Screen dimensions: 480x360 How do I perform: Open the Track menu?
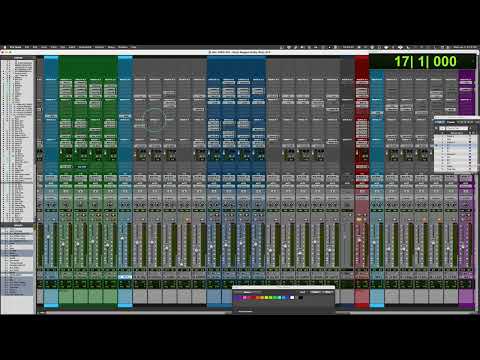[54, 47]
